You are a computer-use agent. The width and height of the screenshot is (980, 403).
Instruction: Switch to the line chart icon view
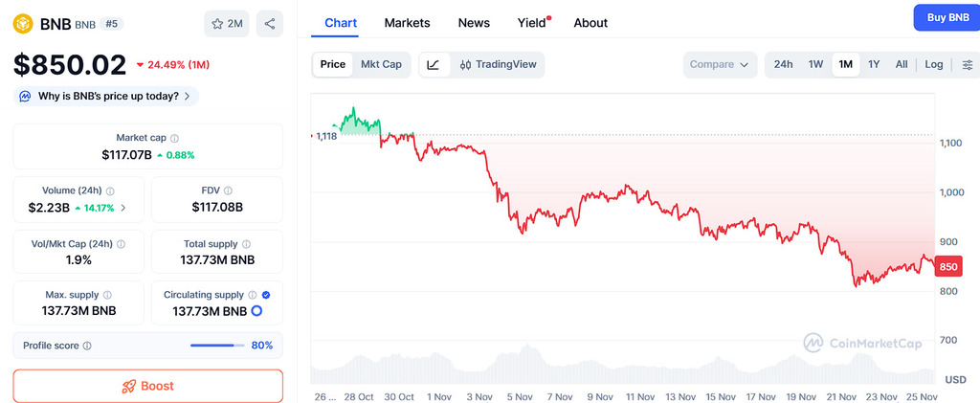434,65
